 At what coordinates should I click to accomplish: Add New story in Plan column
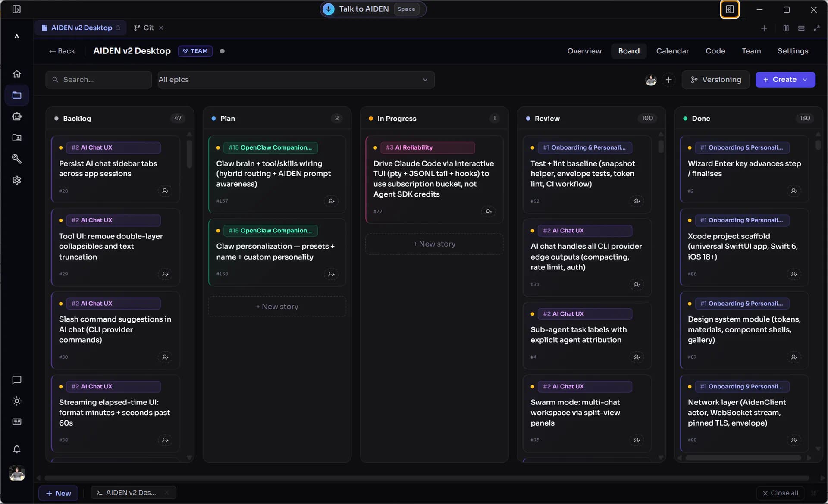tap(277, 307)
